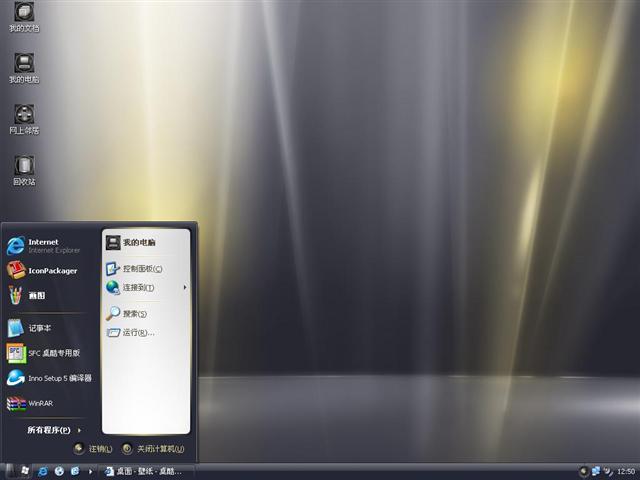This screenshot has width=640, height=480.
Task: Click the 12:50 system clock
Action: pos(626,472)
